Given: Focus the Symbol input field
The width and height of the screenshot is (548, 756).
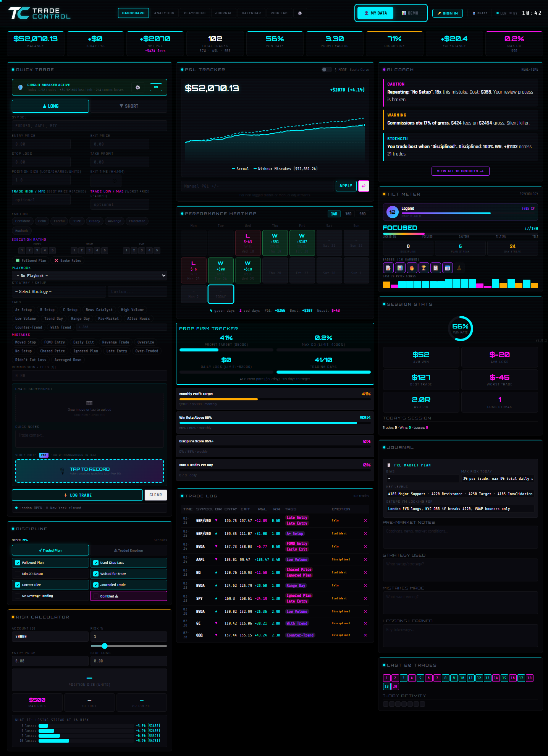Looking at the screenshot, I should [89, 126].
